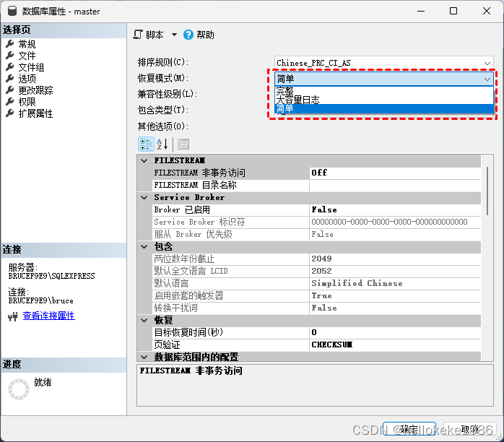Click wrench icon beside 扩展属性 page
The height and width of the screenshot is (442, 504).
[10, 113]
